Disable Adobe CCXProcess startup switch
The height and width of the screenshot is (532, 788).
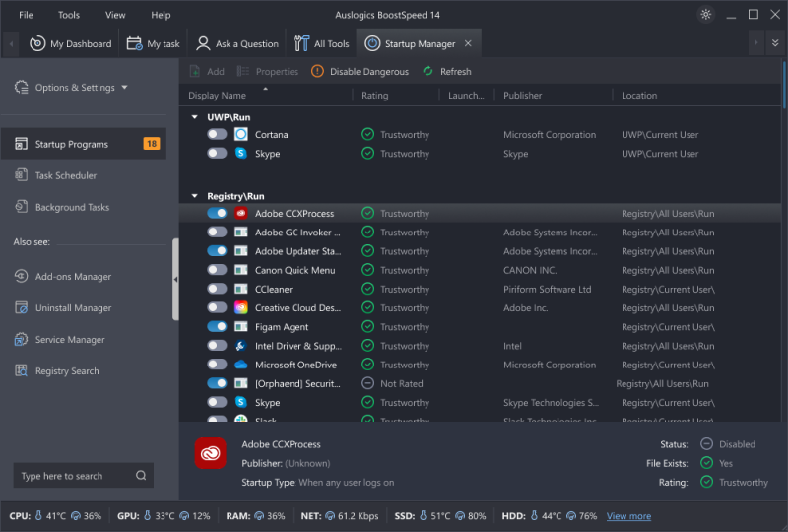tap(217, 213)
